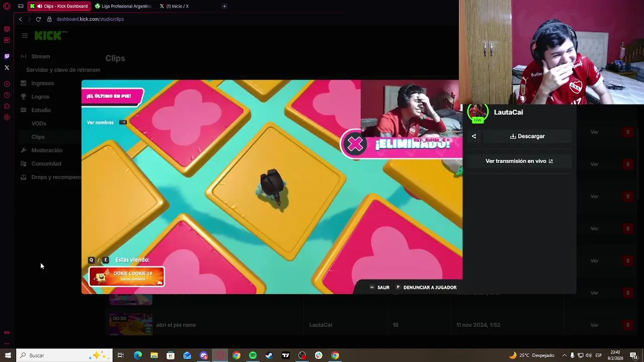Open the Stream section in Kick sidebar
The image size is (644, 362).
tap(40, 56)
